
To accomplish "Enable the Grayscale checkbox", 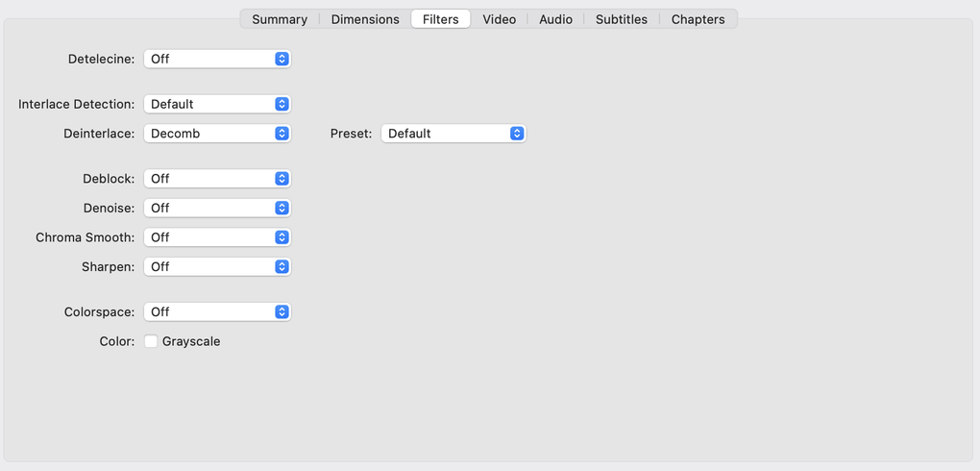I will [151, 341].
